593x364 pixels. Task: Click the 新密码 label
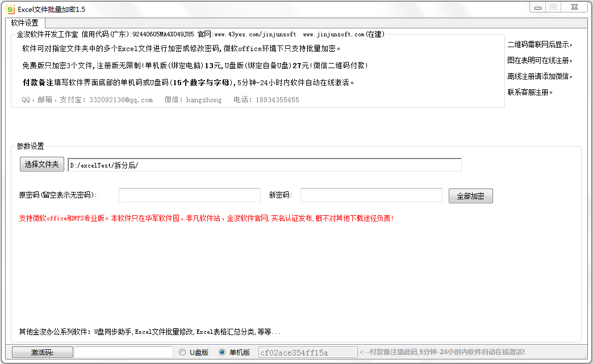point(280,195)
